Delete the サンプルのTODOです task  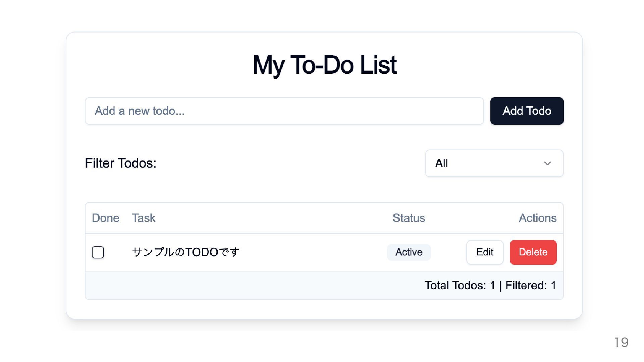click(533, 252)
